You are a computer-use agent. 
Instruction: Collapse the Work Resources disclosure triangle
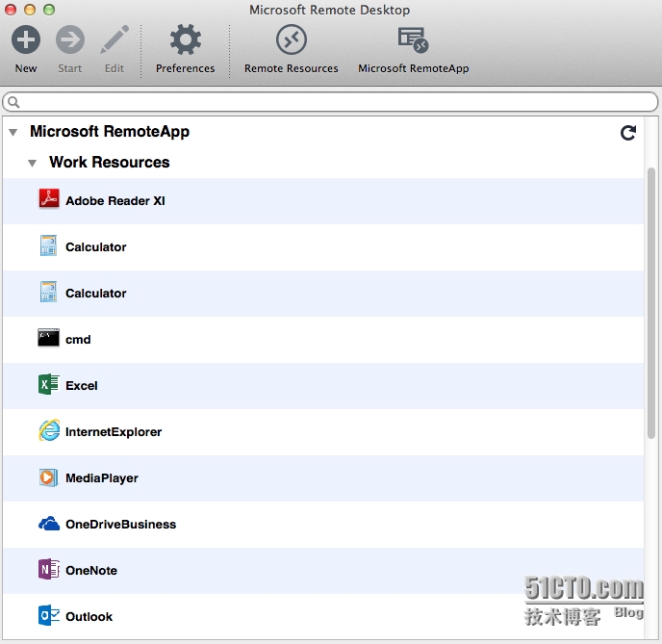32,163
